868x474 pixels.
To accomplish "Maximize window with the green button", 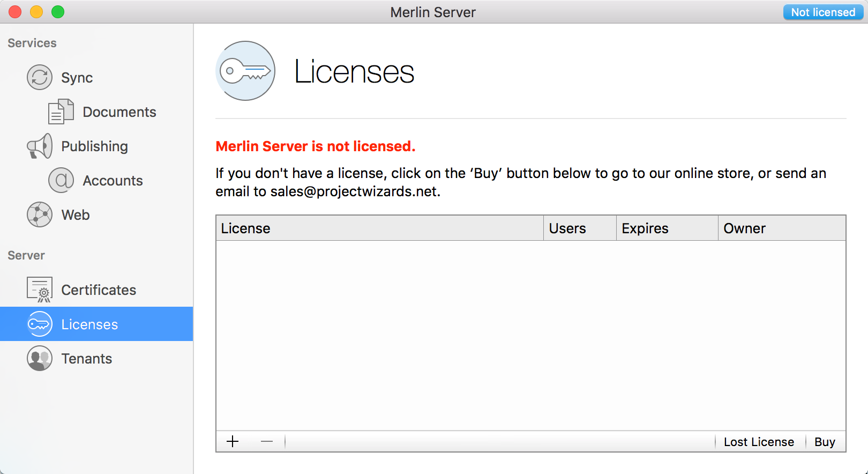I will coord(58,12).
